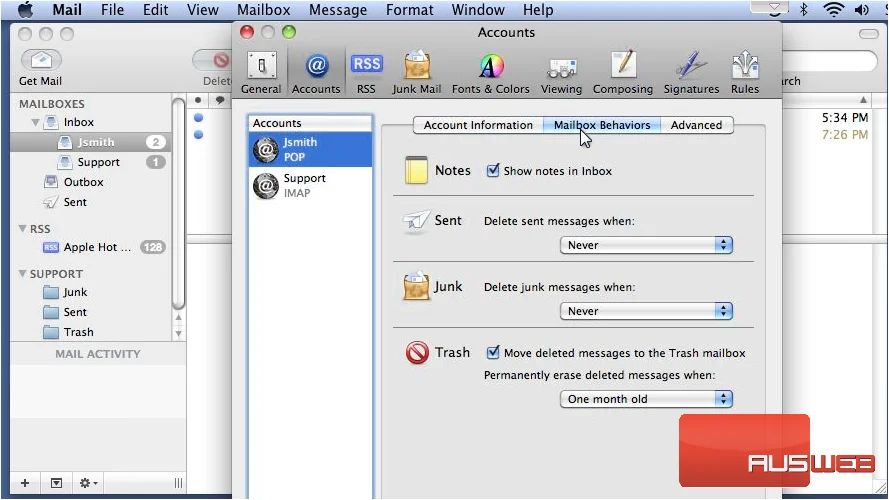Click the search field in Mail window
Viewport: 889px width, 500px height.
click(x=829, y=61)
